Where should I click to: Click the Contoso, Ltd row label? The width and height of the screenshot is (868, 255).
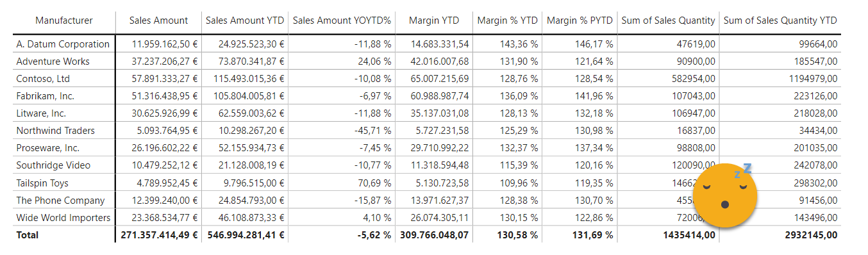(43, 79)
